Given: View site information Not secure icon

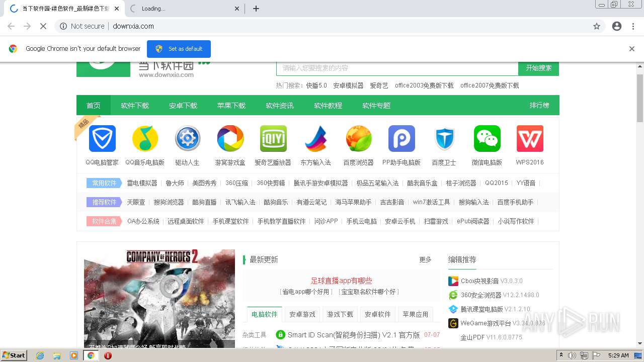Looking at the screenshot, I should [x=63, y=26].
